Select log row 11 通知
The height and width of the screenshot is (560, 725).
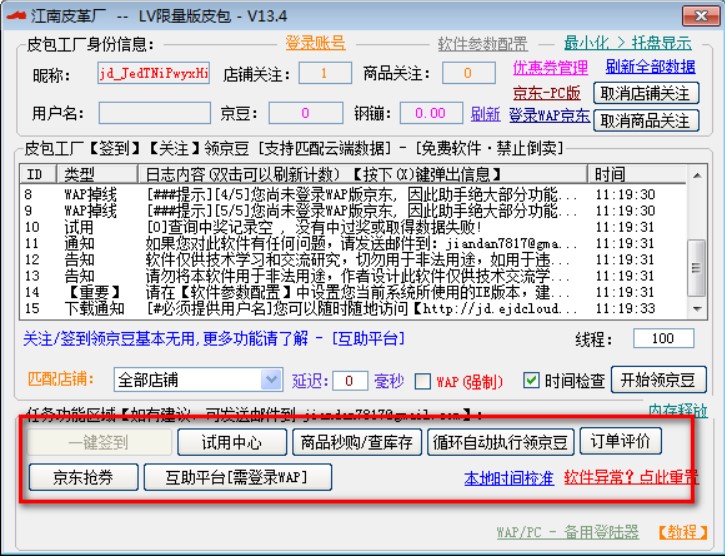[353, 243]
